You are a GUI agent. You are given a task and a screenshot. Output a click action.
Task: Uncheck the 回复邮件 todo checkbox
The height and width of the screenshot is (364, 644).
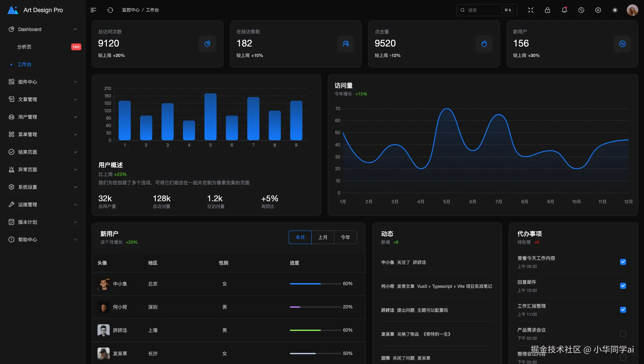point(623,286)
